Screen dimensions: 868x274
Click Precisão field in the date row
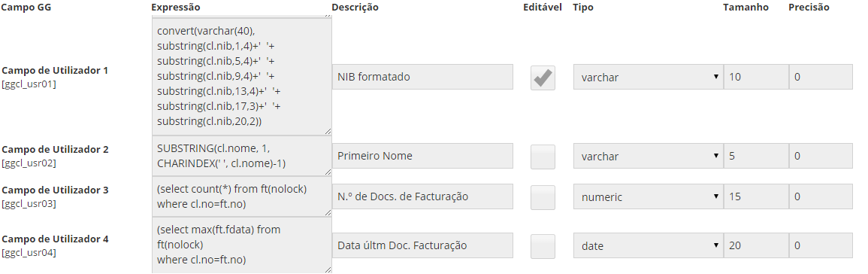821,245
